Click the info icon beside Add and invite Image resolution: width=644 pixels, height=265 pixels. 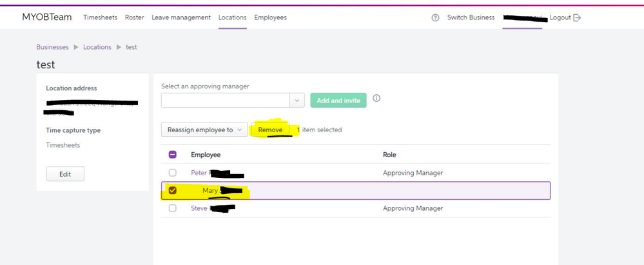(376, 99)
